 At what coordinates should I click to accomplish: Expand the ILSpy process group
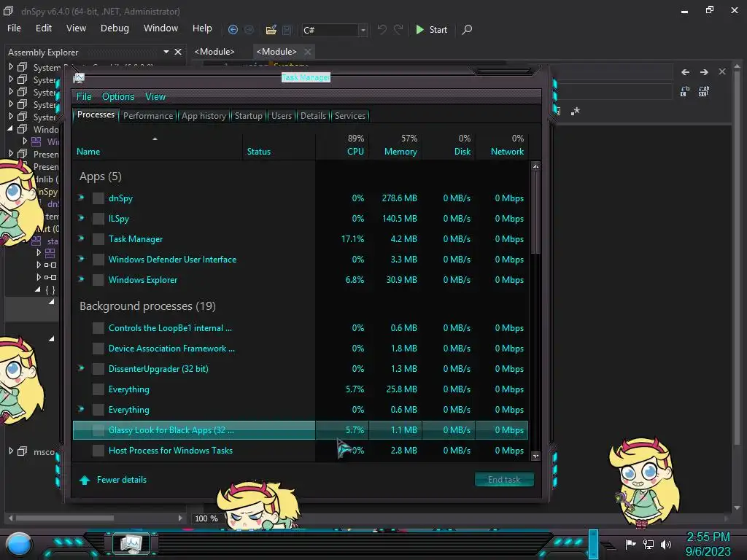81,218
